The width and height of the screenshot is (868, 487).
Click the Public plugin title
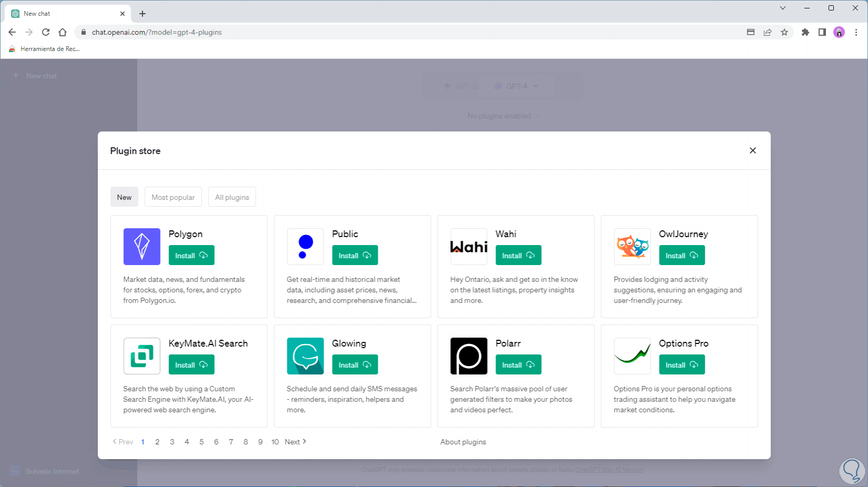click(345, 234)
